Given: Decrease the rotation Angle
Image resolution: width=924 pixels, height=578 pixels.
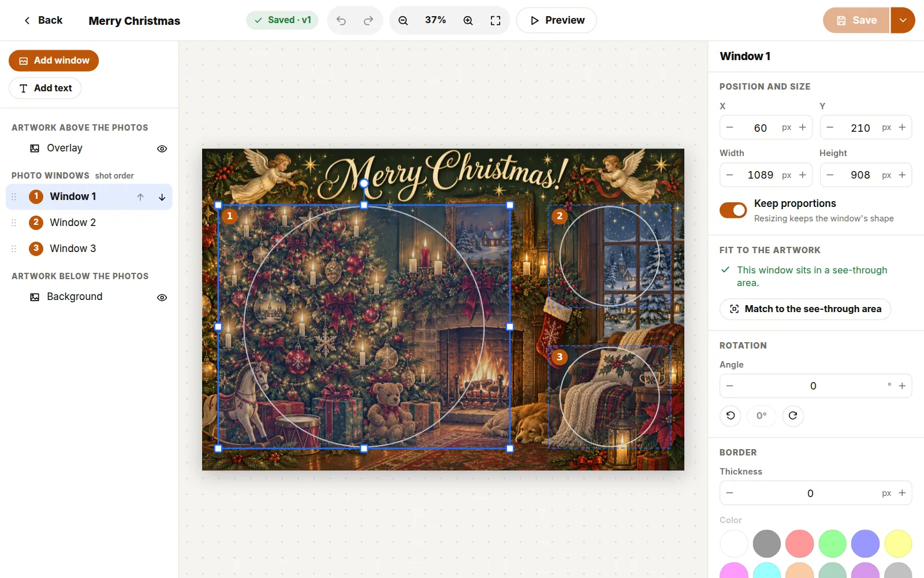Looking at the screenshot, I should 730,386.
